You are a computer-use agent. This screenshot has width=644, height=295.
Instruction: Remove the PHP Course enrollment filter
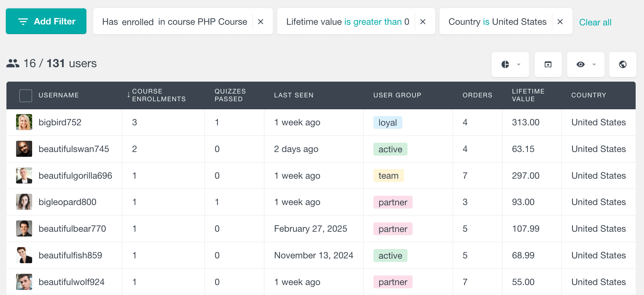[261, 22]
